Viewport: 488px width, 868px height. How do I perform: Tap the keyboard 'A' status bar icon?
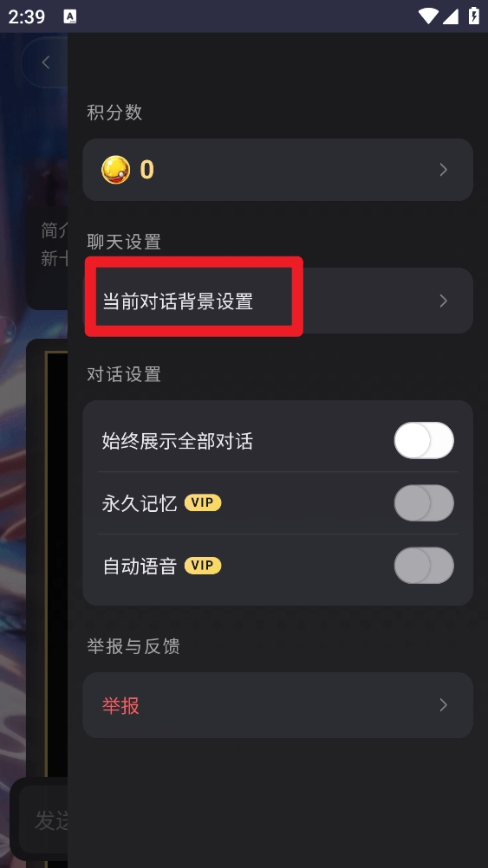click(70, 16)
